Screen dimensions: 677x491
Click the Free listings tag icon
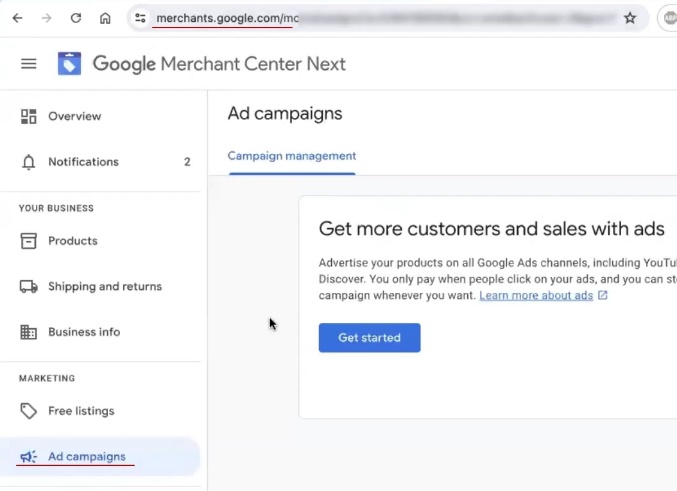pyautogui.click(x=29, y=411)
